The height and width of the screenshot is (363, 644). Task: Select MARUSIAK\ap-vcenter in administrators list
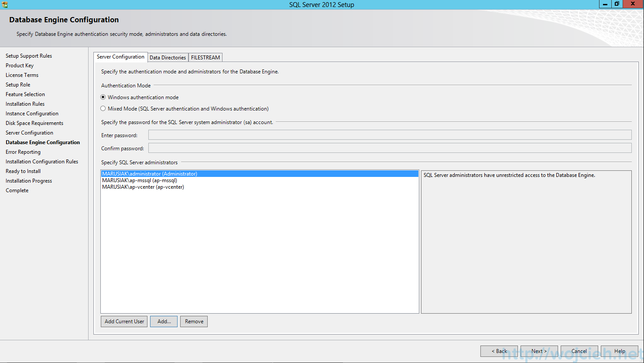tap(260, 187)
